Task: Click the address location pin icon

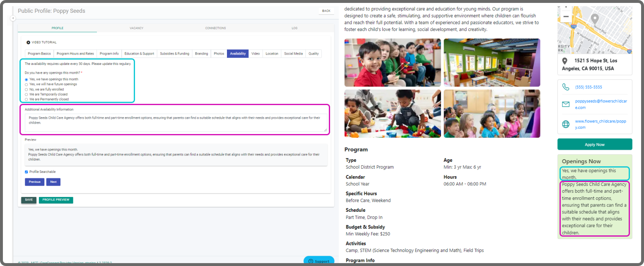Action: pyautogui.click(x=564, y=61)
